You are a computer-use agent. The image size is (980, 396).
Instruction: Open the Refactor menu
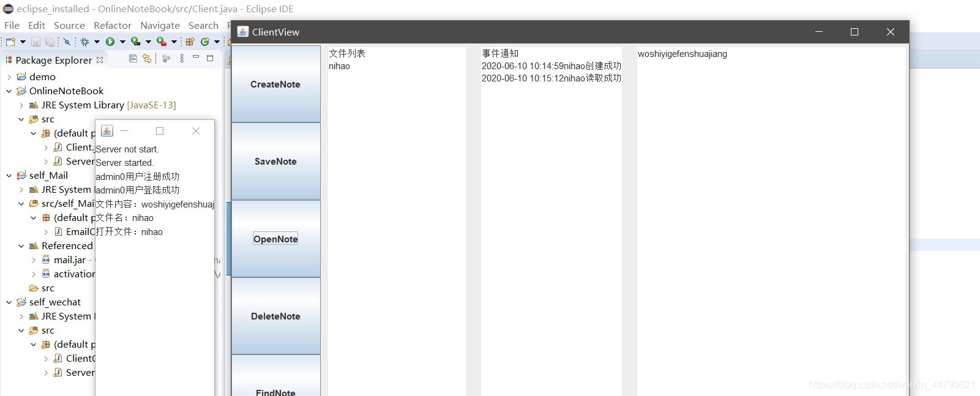[x=113, y=25]
